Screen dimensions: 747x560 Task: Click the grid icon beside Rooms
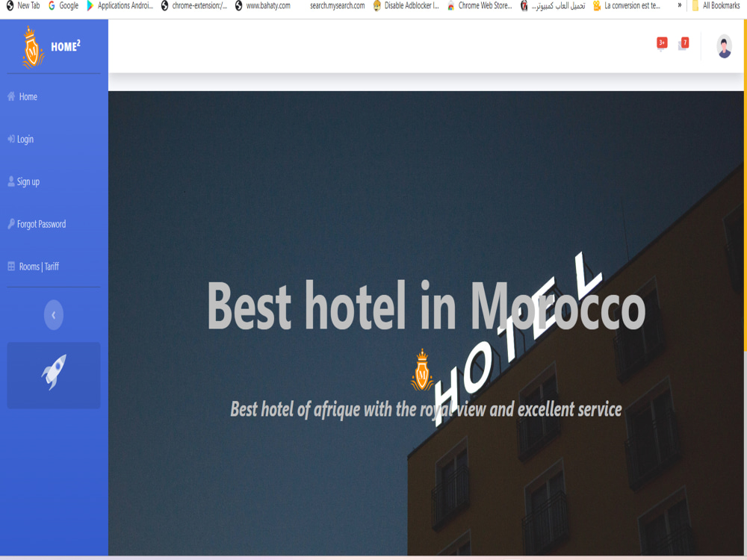11,267
